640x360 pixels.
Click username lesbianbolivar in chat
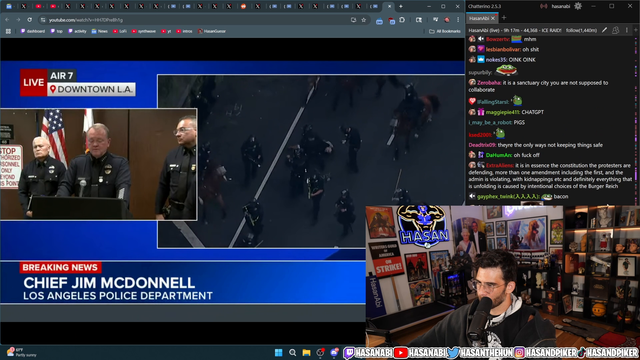click(x=503, y=49)
